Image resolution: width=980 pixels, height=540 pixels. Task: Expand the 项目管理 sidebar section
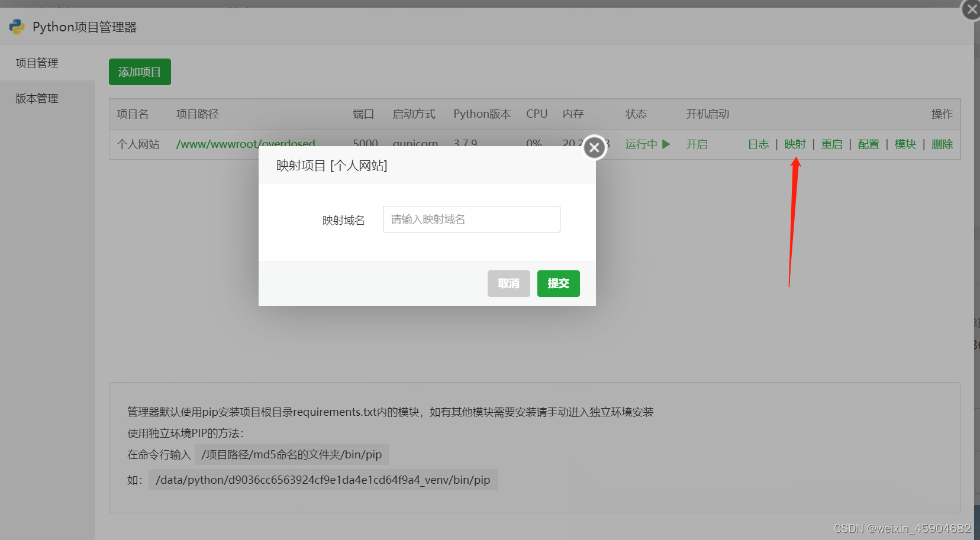[36, 63]
